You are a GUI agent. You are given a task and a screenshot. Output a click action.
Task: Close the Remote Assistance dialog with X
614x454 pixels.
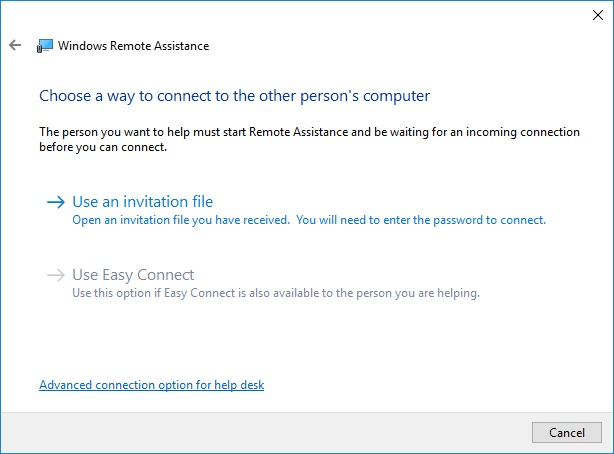(598, 15)
